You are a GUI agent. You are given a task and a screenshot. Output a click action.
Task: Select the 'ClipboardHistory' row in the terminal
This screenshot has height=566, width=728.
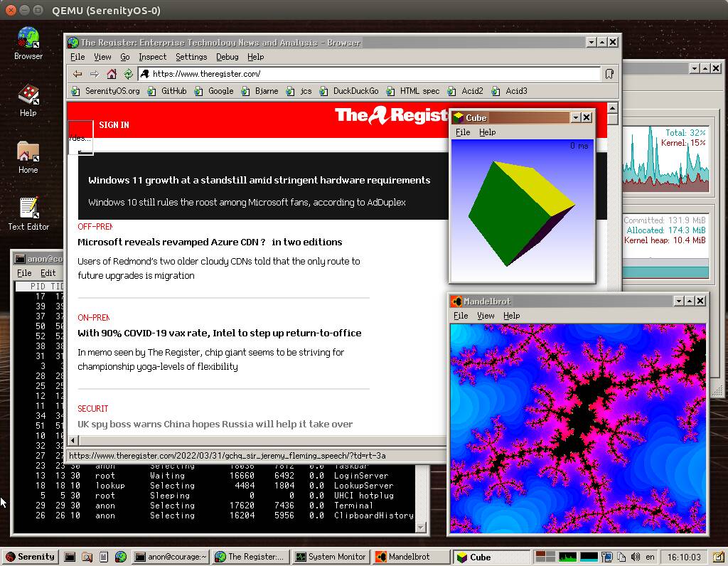[213, 516]
